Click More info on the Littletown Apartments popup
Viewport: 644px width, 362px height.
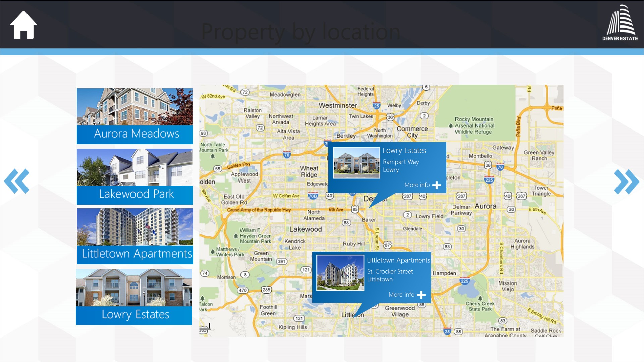(x=401, y=294)
